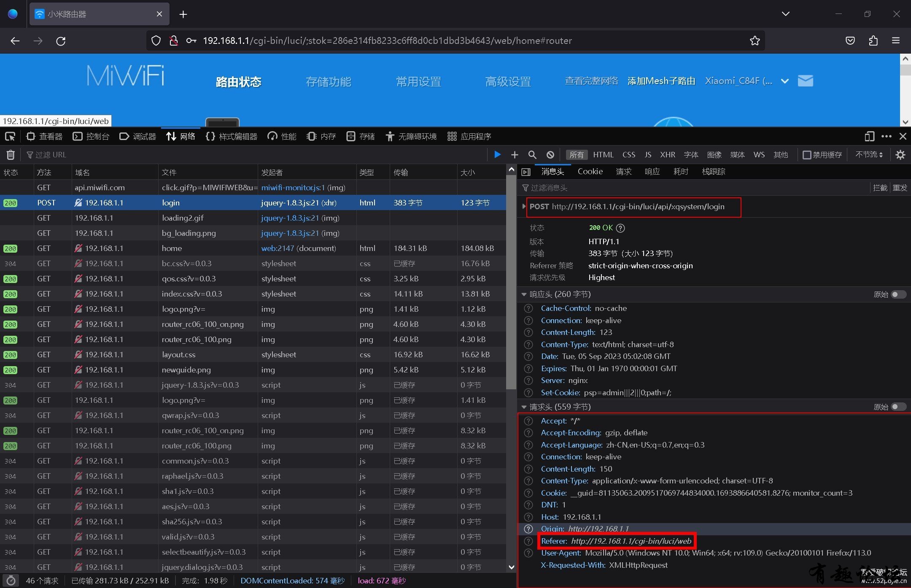
Task: Collapse the 响应头 section
Action: [524, 294]
